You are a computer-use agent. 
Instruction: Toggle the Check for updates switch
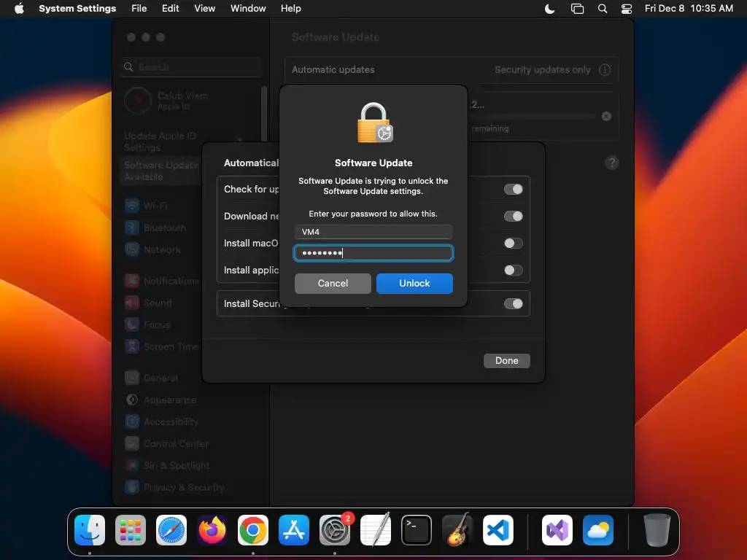point(513,189)
